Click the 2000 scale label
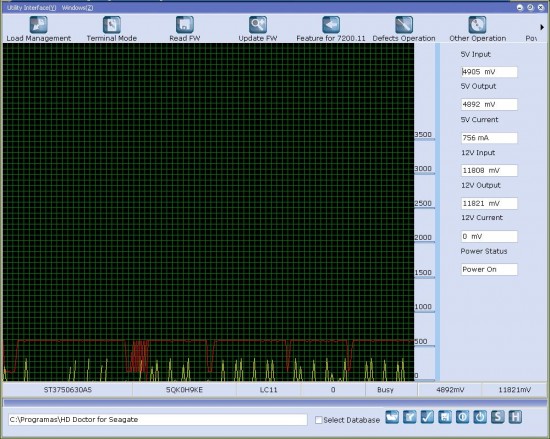Screen dimensions: 550x439 423,237
